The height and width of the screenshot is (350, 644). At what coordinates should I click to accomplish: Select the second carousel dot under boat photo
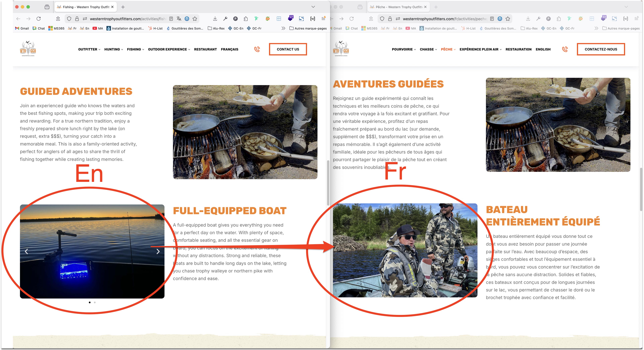pos(95,302)
